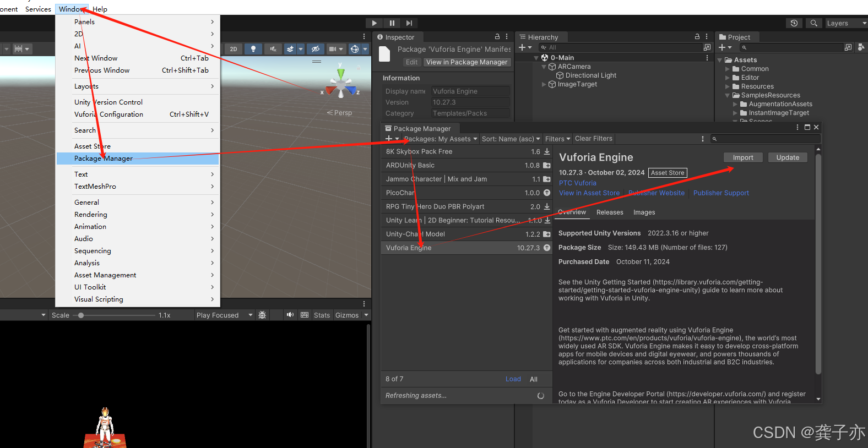This screenshot has height=448, width=868.
Task: Click the Scene view orientation gizmo
Action: [341, 84]
